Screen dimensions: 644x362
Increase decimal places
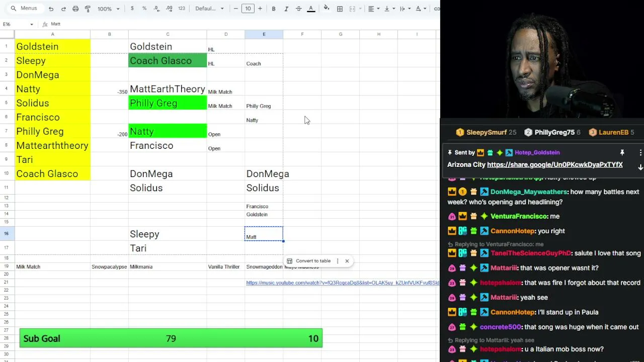[169, 9]
